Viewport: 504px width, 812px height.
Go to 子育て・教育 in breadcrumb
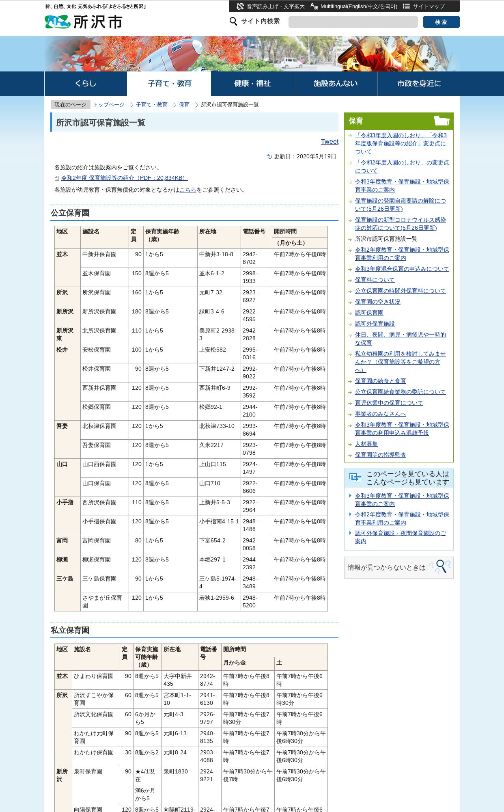tap(152, 105)
